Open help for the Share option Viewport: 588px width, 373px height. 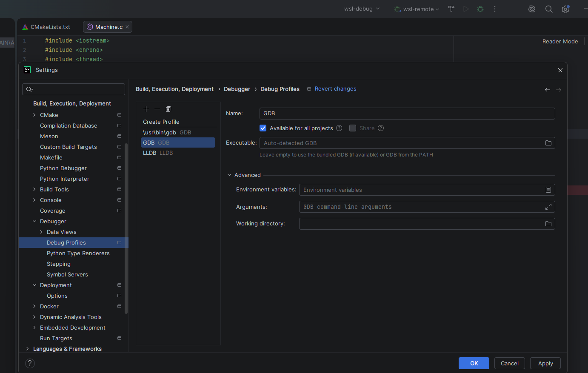[x=381, y=128]
